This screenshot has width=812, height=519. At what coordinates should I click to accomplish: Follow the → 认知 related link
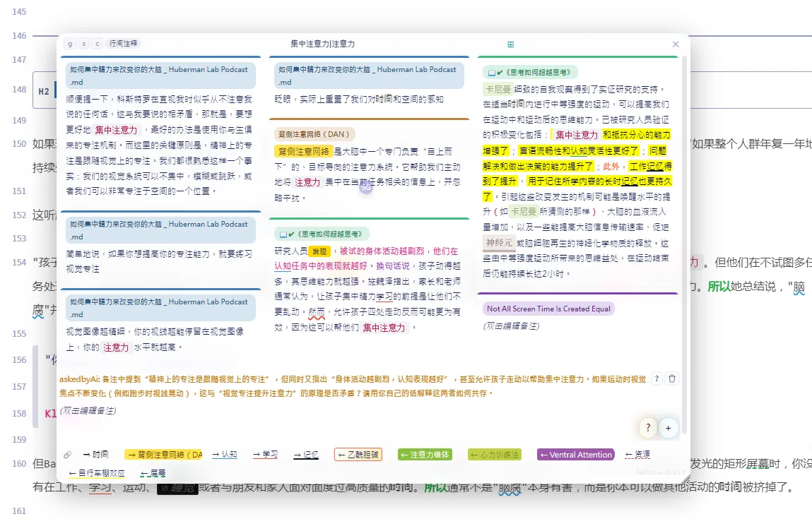(224, 454)
